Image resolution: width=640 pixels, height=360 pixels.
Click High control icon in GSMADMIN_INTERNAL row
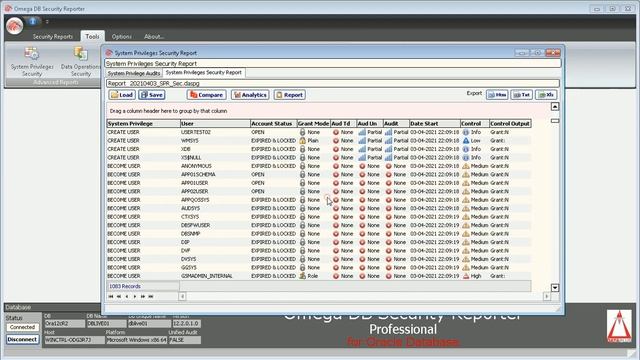point(466,276)
